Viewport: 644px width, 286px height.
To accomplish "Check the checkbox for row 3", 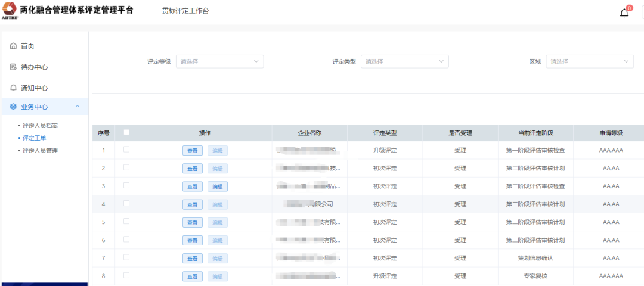I will [126, 185].
